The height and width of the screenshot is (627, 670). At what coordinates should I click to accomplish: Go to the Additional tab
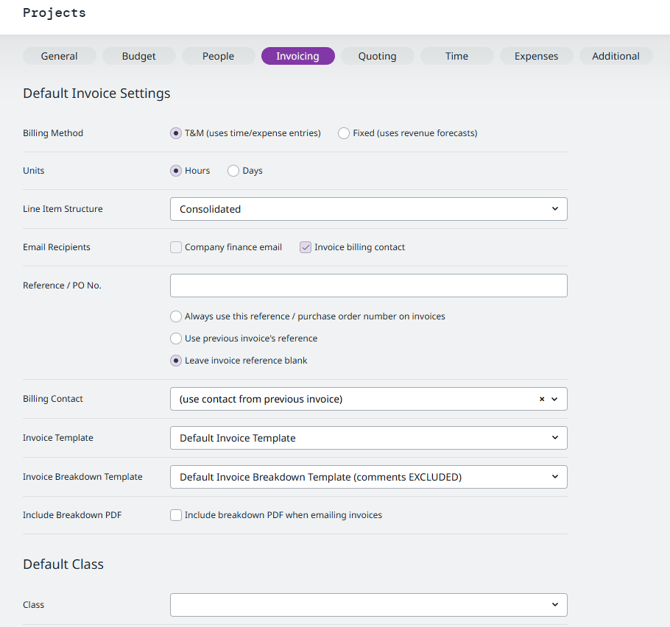click(616, 56)
